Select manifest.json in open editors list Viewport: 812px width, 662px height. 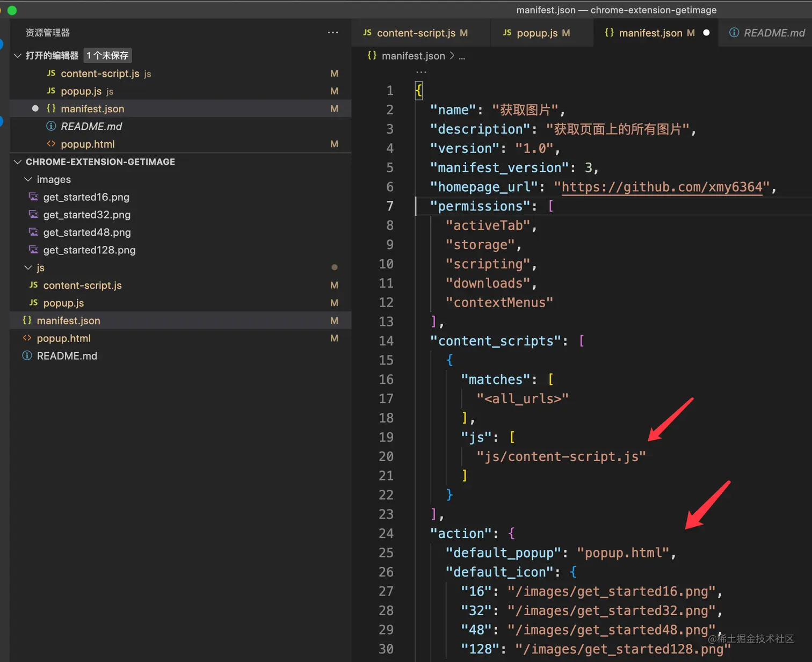[x=180, y=108]
